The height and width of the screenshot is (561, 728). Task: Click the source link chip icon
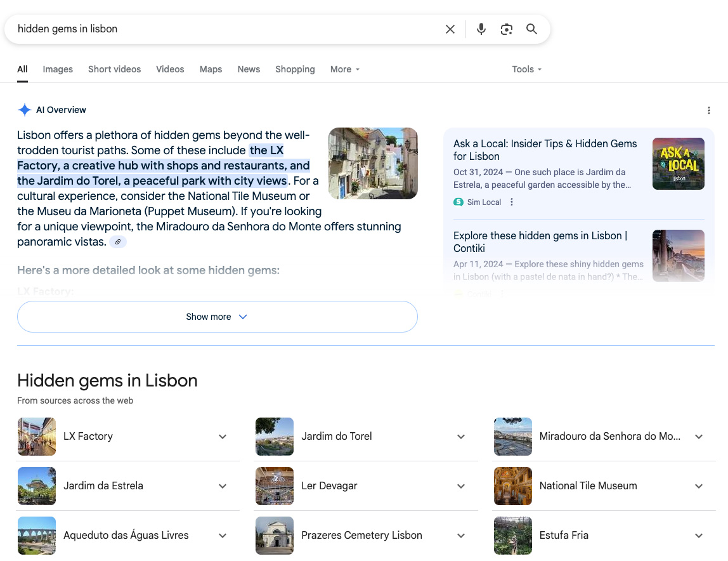pos(118,242)
